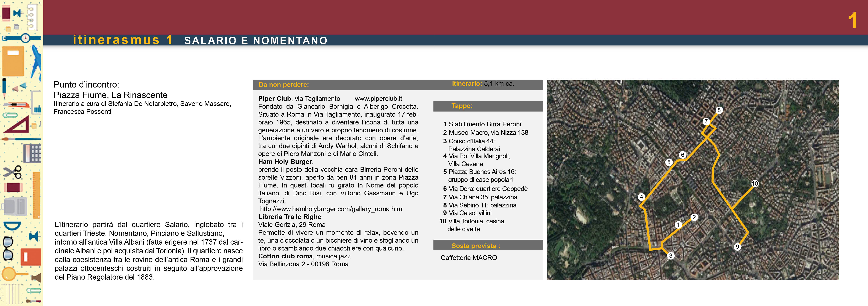The height and width of the screenshot is (306, 868).
Task: Select map marker number 4
Action: (642, 197)
